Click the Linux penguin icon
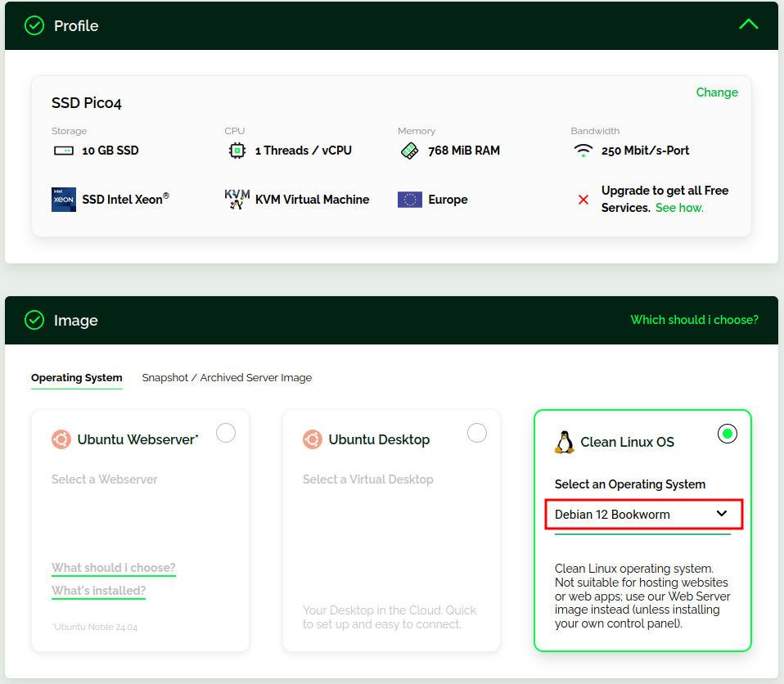784x684 pixels. (x=564, y=442)
